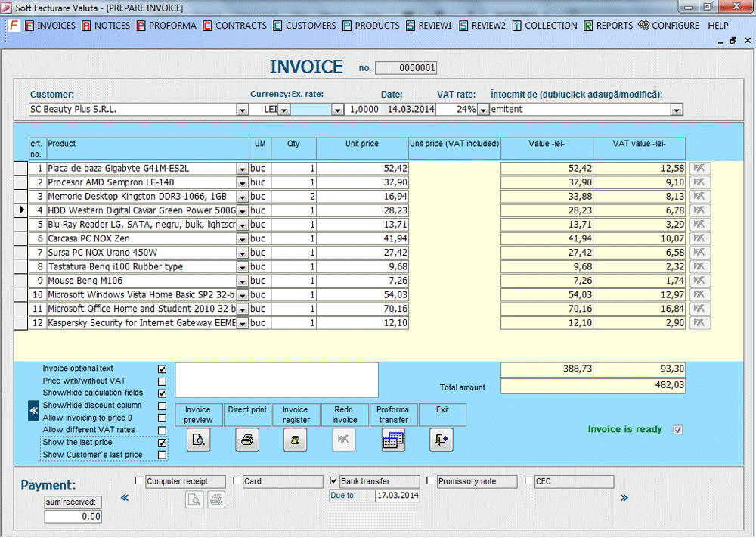
Task: Click the next payment methods double arrow
Action: (624, 497)
